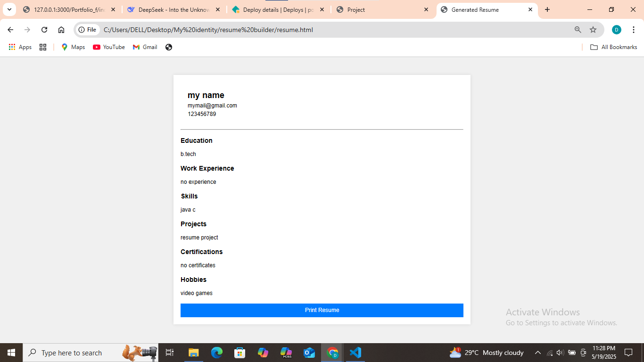Image resolution: width=644 pixels, height=362 pixels.
Task: Open the Chrome profile D avatar
Action: click(617, 30)
